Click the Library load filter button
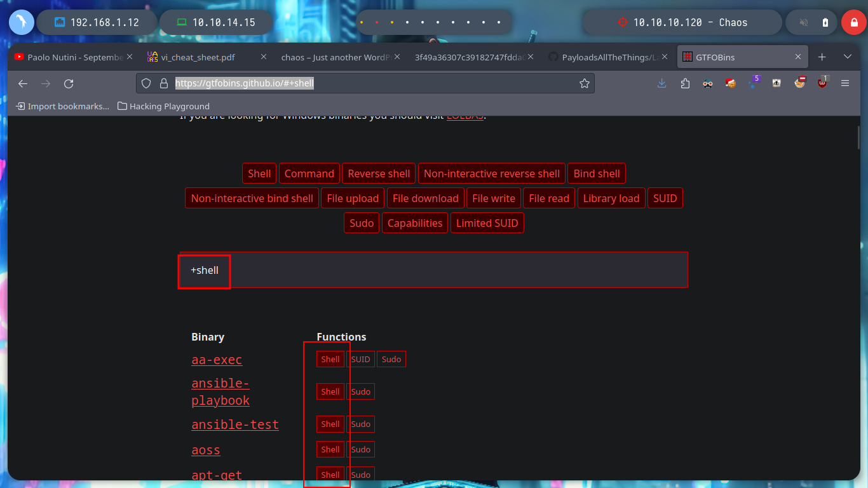This screenshot has height=488, width=868. click(x=611, y=198)
